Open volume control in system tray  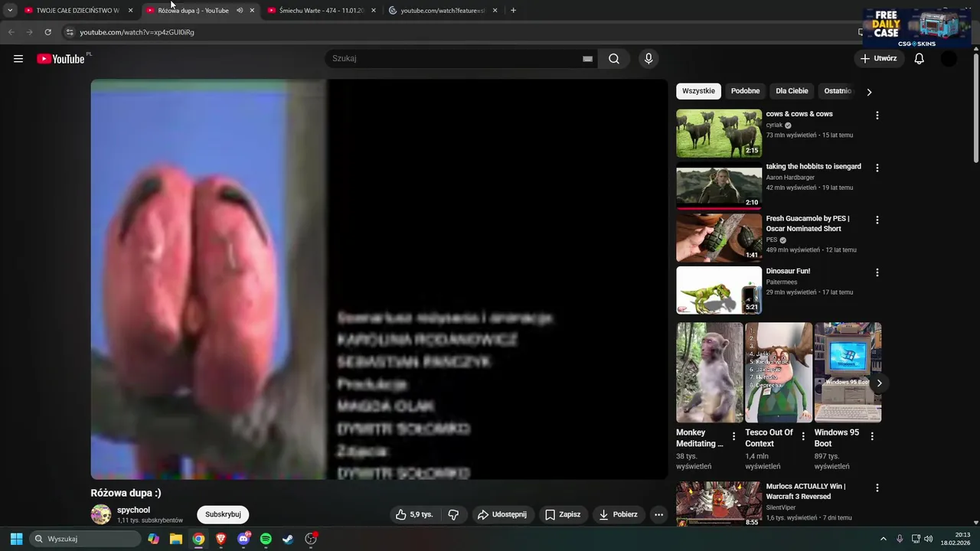click(929, 539)
